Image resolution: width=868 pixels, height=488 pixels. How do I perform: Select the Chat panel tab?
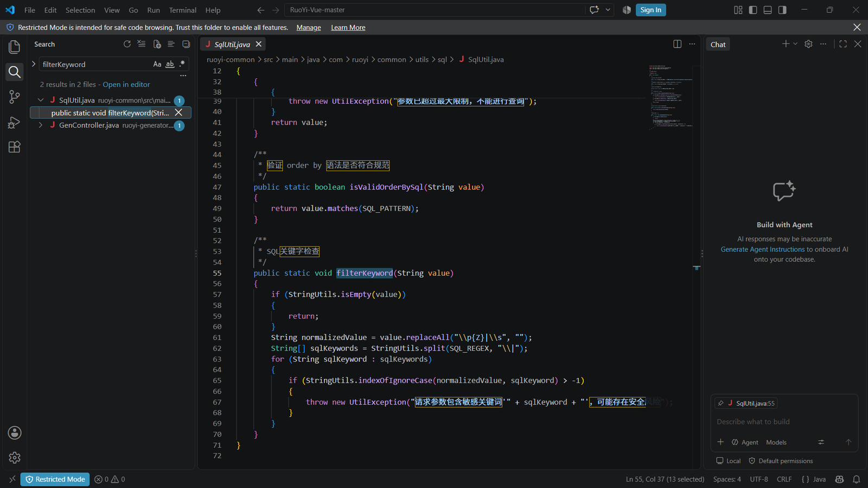[x=718, y=45]
